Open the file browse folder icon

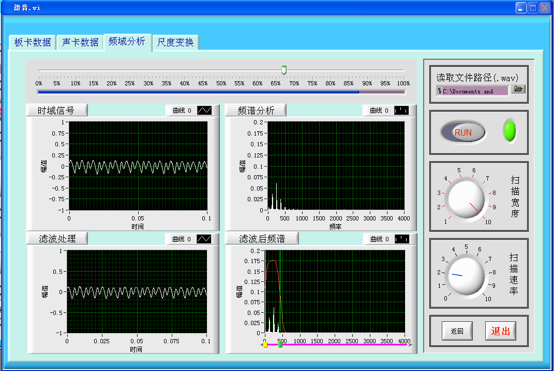518,89
